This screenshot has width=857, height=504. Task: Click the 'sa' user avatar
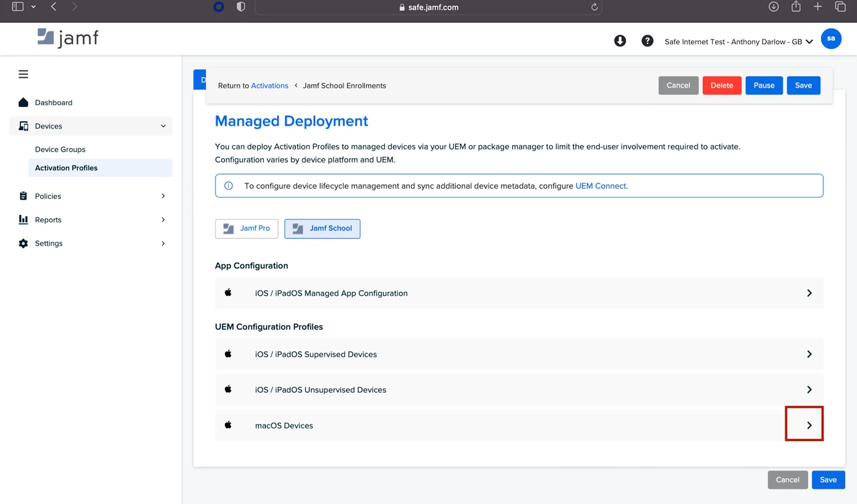click(x=831, y=39)
